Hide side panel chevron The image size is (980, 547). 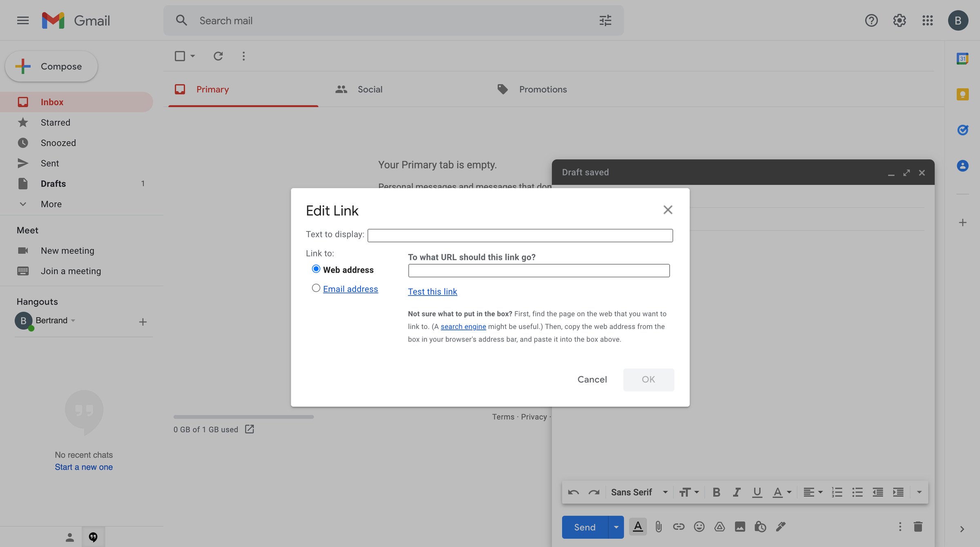[962, 529]
